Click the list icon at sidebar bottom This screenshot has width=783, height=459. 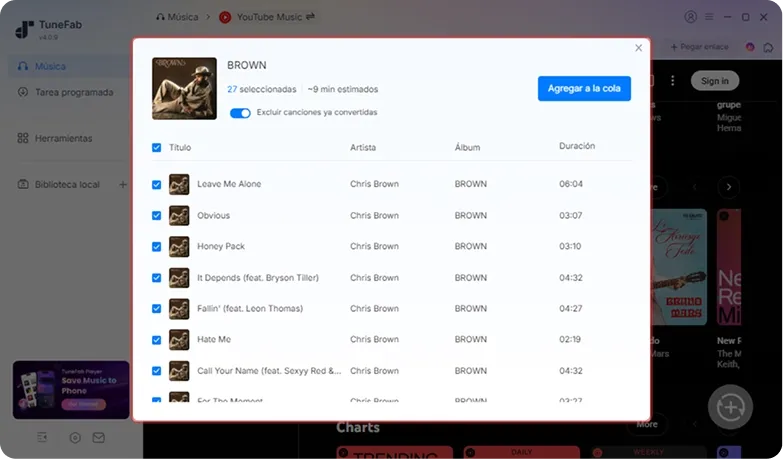(42, 438)
